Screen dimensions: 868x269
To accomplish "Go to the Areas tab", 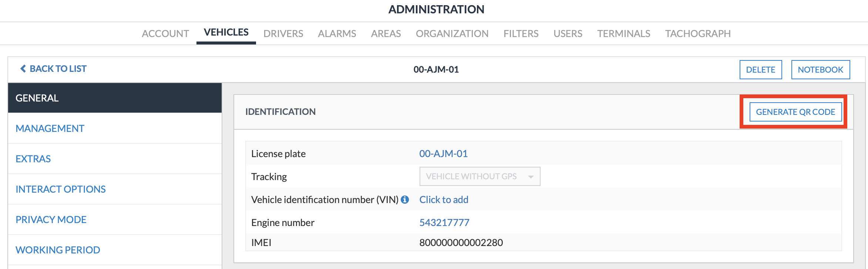I will click(386, 34).
